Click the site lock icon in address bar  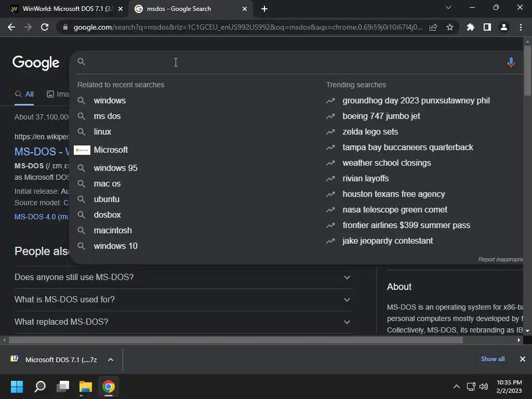tap(65, 27)
